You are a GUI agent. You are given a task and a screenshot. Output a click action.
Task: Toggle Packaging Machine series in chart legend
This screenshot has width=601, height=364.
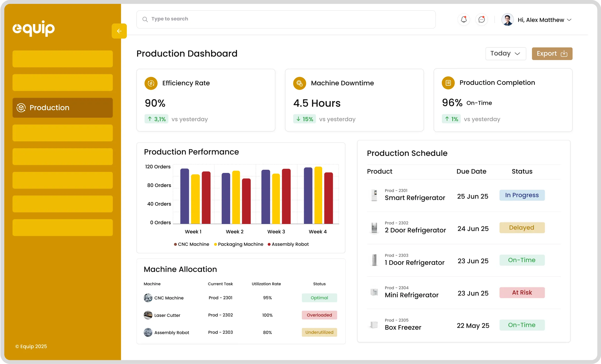coord(239,244)
